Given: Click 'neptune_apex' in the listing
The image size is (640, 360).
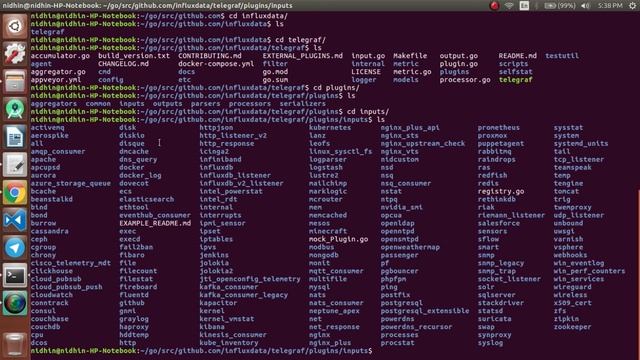Looking at the screenshot, I should (x=334, y=311).
